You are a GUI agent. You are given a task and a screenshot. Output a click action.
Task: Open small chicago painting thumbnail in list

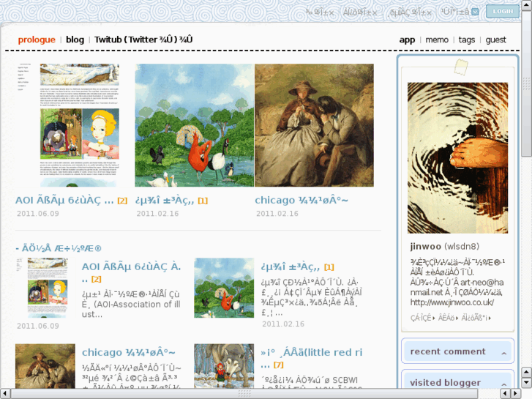click(45, 366)
